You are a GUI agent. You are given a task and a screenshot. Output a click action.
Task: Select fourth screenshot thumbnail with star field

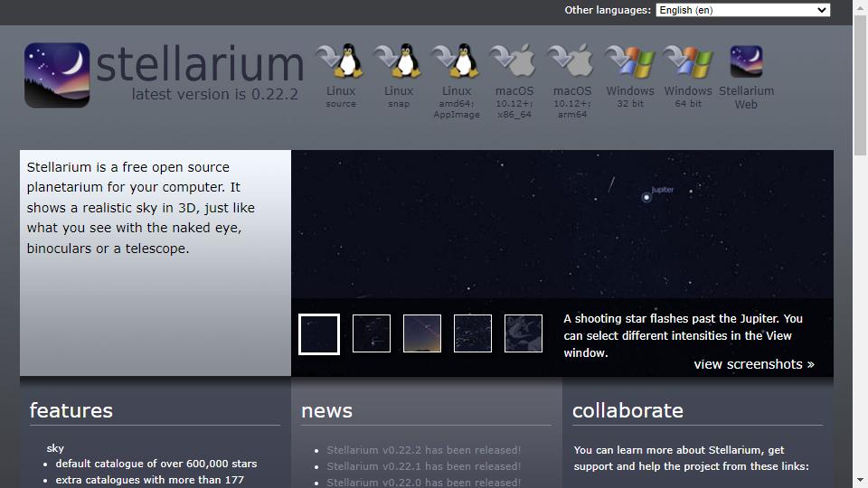pos(473,333)
